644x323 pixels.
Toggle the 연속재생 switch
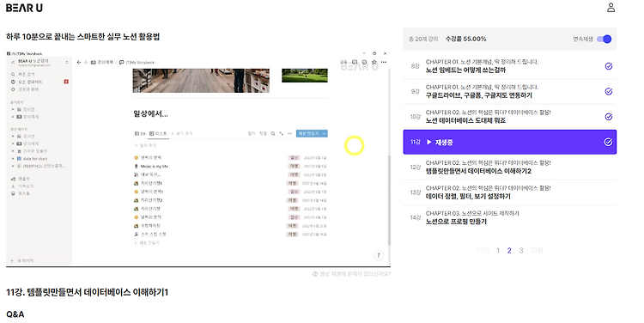(605, 39)
